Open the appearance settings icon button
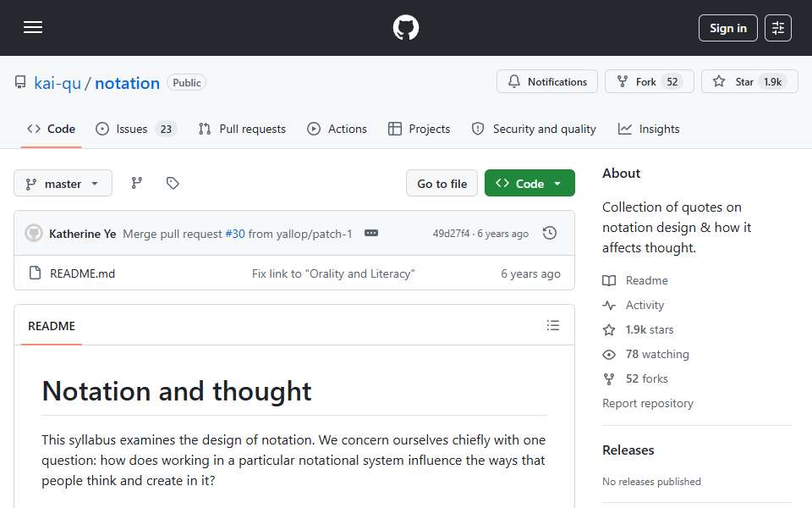 point(778,28)
